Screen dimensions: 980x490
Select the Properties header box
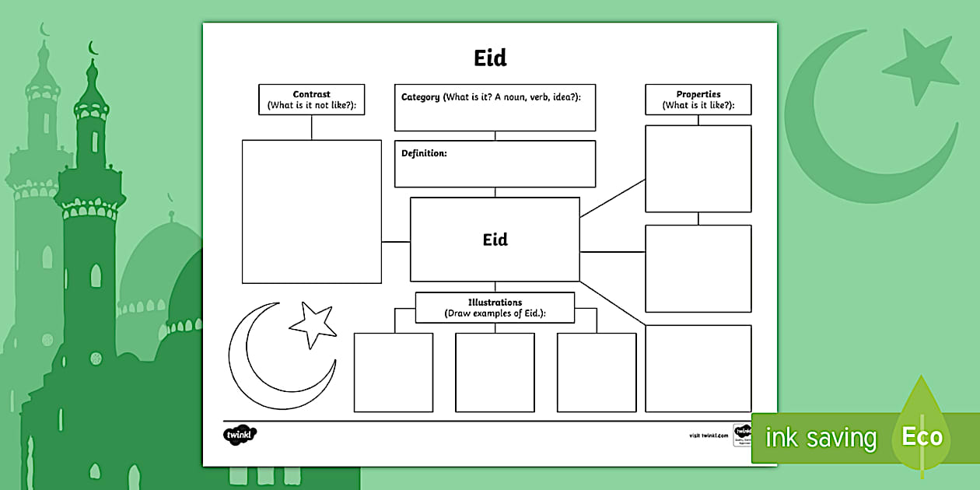(697, 99)
